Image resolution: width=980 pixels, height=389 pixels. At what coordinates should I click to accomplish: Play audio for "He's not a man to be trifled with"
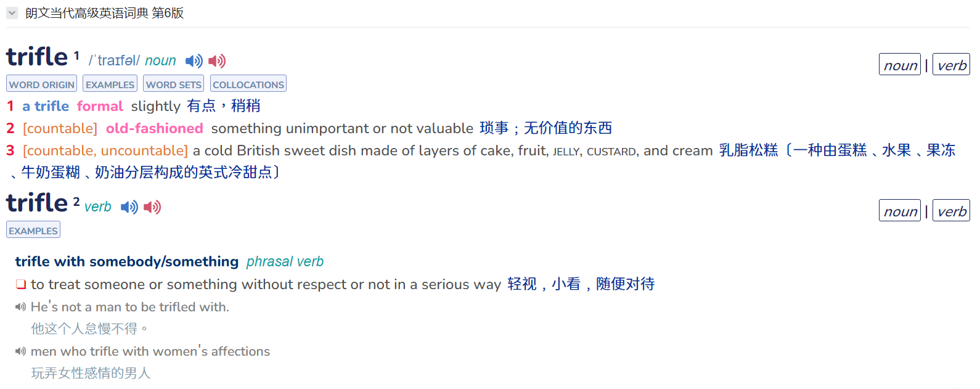21,307
